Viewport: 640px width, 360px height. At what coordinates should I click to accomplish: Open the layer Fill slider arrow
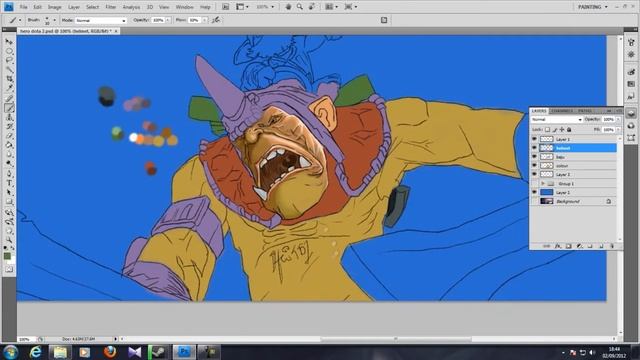[619, 129]
